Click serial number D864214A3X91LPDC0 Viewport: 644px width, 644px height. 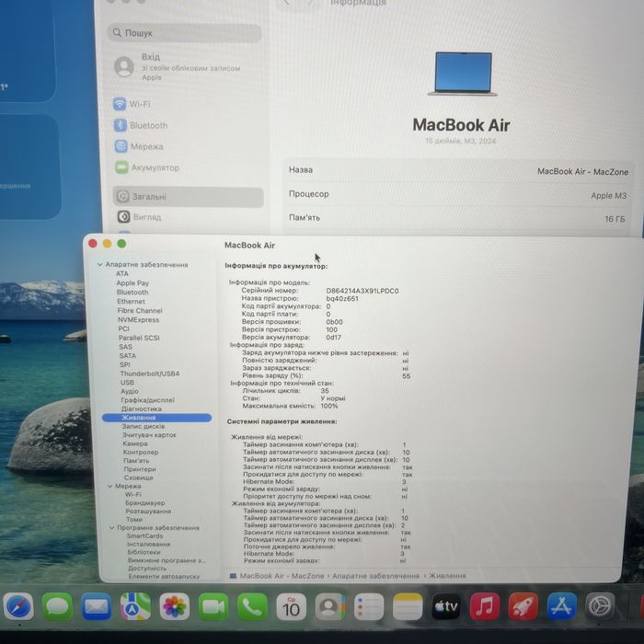coord(362,291)
